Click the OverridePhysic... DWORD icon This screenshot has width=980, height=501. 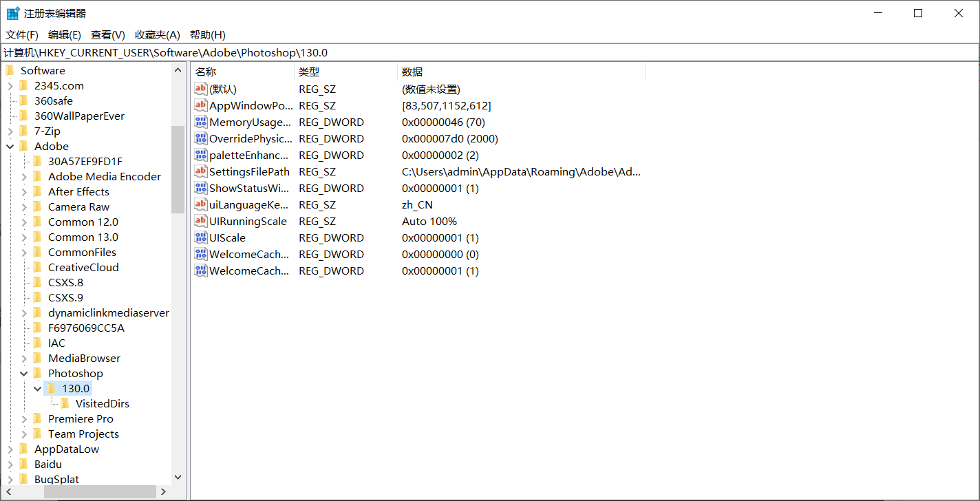point(201,138)
